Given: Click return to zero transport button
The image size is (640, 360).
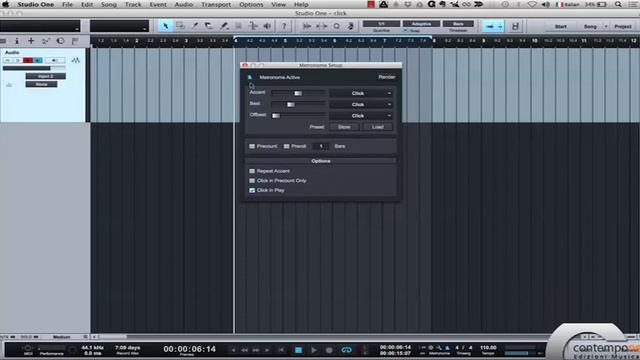Looking at the screenshot, I should click(x=281, y=350).
